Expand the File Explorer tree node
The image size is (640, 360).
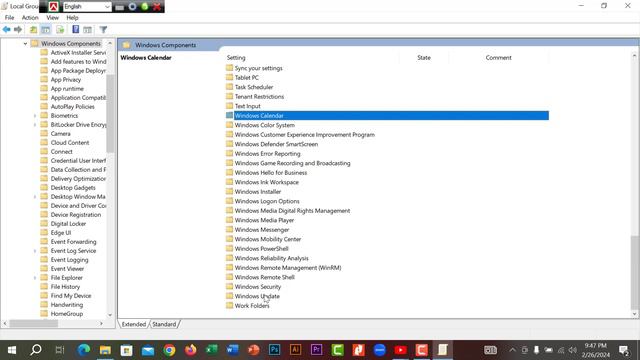click(x=35, y=278)
